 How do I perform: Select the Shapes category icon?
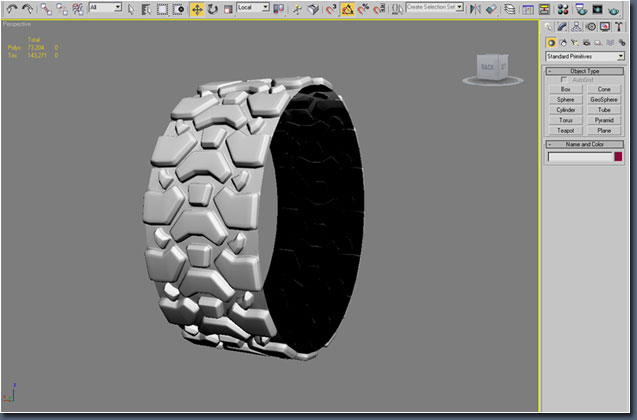[x=563, y=43]
